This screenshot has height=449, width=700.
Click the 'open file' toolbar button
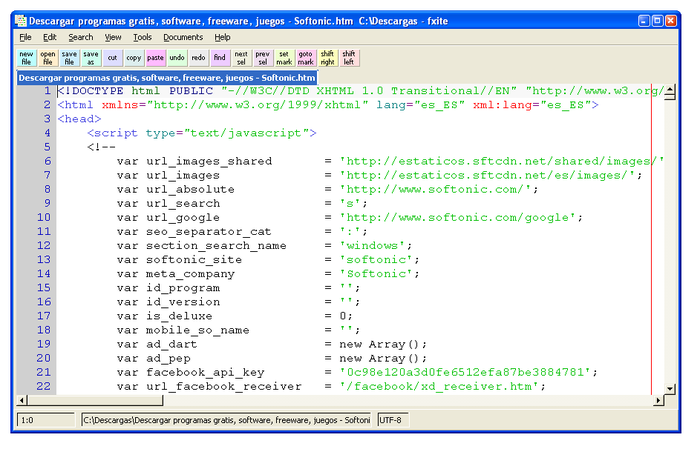point(47,58)
